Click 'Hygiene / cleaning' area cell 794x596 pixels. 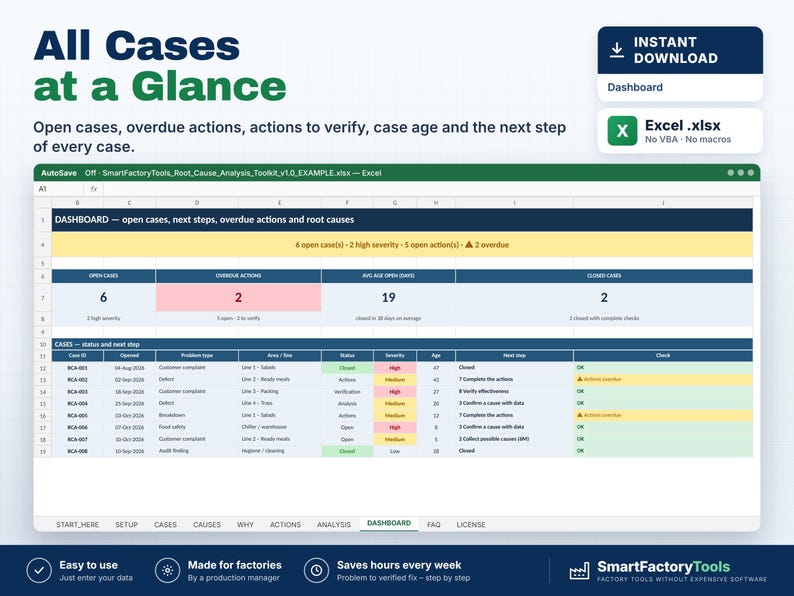pyautogui.click(x=280, y=451)
